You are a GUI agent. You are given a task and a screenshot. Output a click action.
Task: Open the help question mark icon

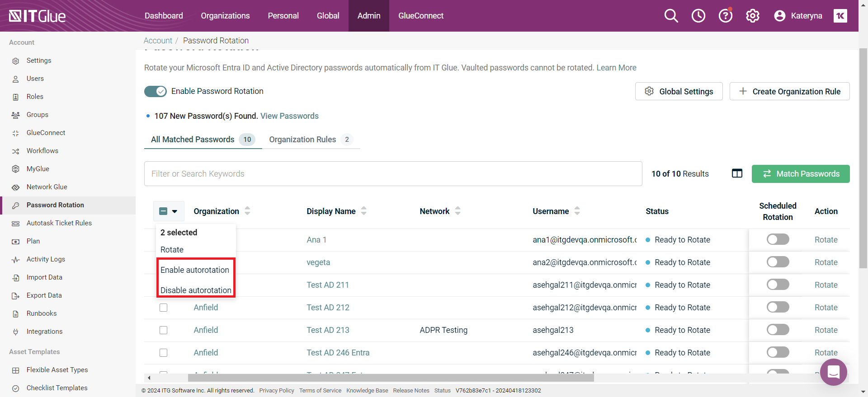725,16
